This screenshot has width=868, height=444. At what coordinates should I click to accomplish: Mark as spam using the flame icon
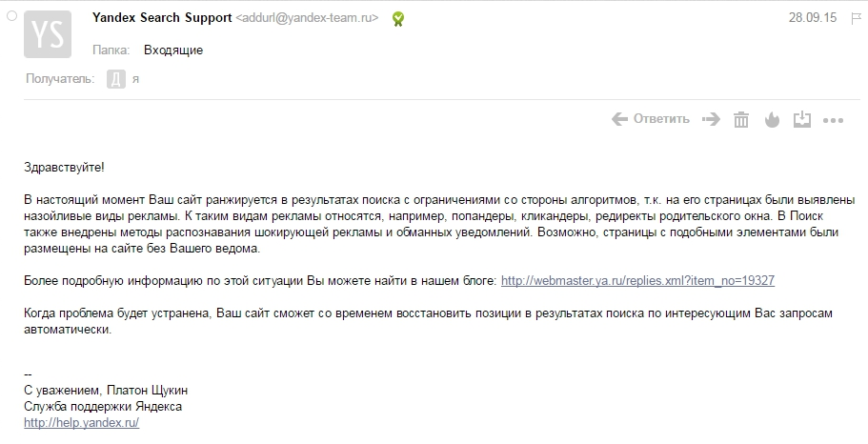pyautogui.click(x=772, y=120)
